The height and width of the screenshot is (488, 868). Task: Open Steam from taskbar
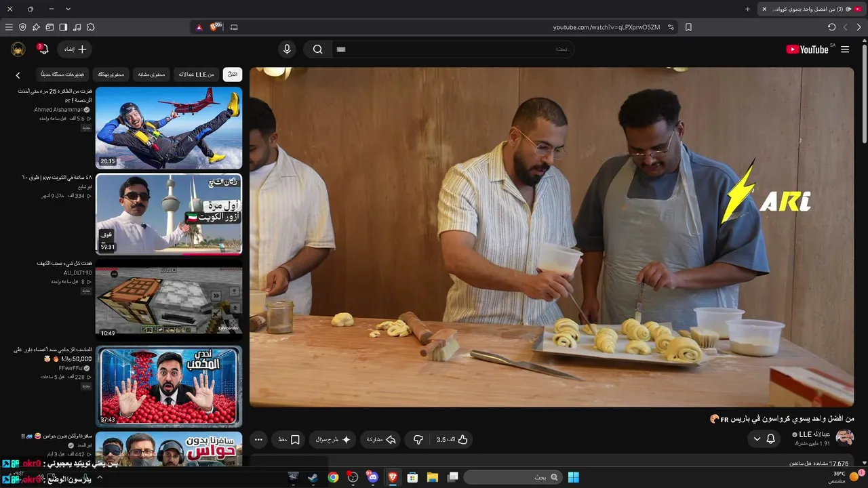313,477
